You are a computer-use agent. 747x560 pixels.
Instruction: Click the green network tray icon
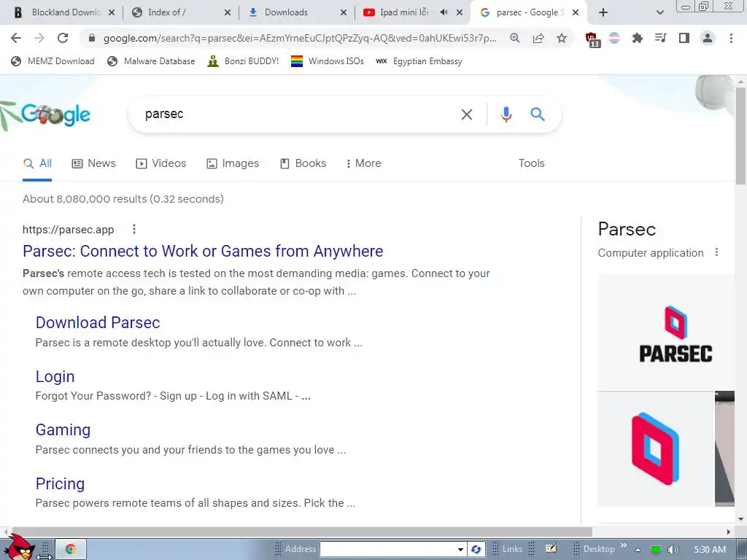pos(656,550)
